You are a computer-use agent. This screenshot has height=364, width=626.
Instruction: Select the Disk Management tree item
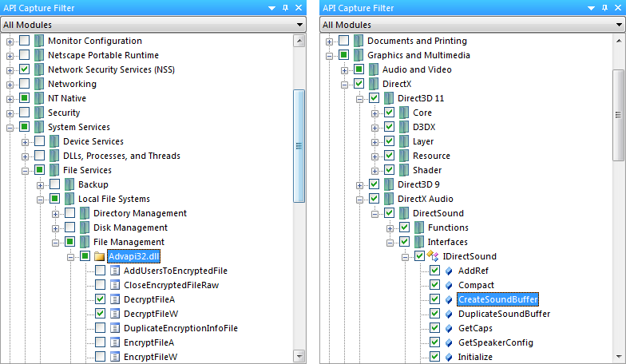point(130,227)
